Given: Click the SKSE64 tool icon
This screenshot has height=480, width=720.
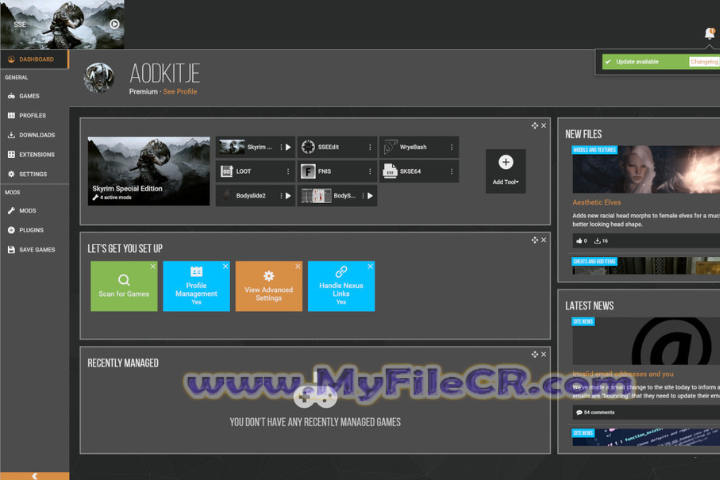Looking at the screenshot, I should (x=390, y=171).
